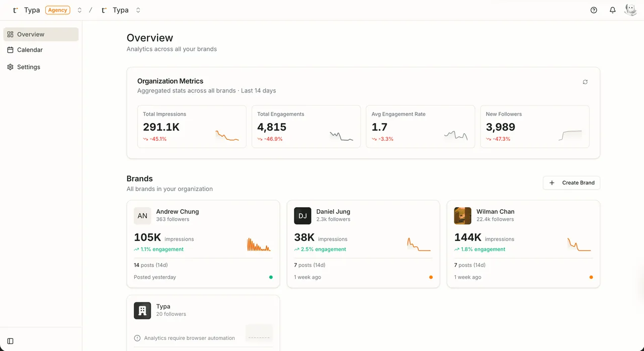Click Wilman Chan's profile photo
This screenshot has height=351, width=644.
tap(463, 216)
